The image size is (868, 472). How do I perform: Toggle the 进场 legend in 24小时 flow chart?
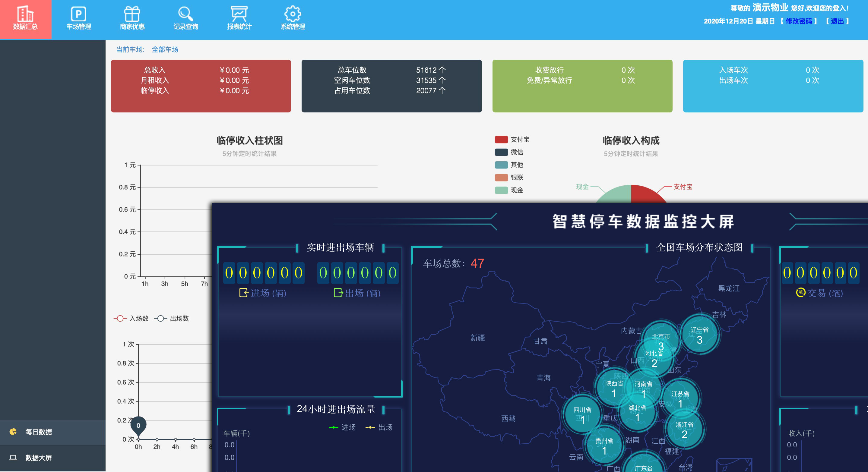(342, 427)
